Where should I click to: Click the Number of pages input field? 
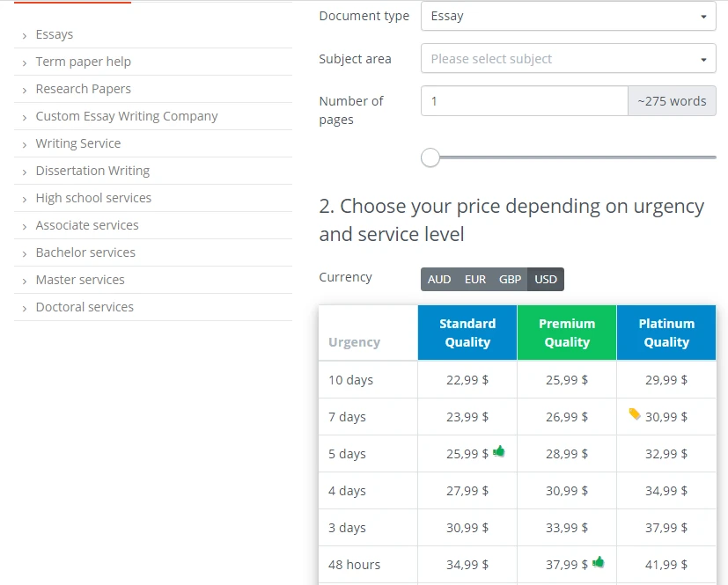pos(524,101)
